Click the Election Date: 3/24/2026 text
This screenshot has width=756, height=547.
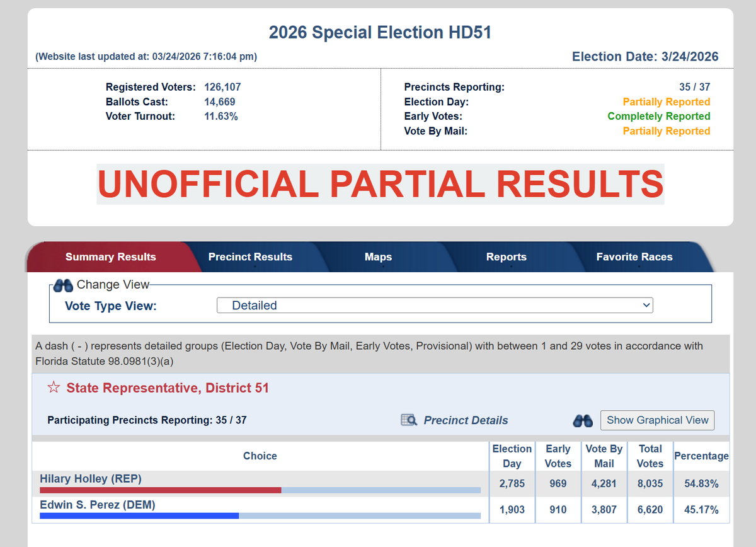click(645, 57)
